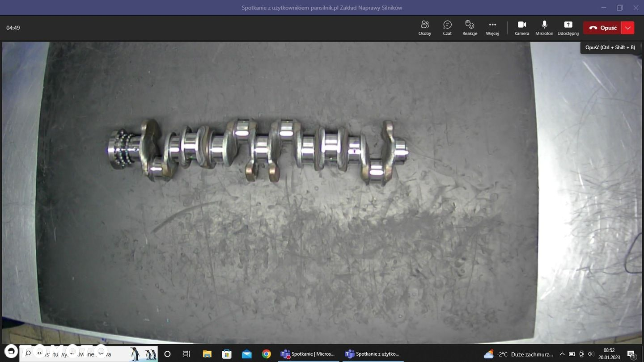Open the weather widget showing -2°C
The image size is (644, 362).
pos(519,354)
